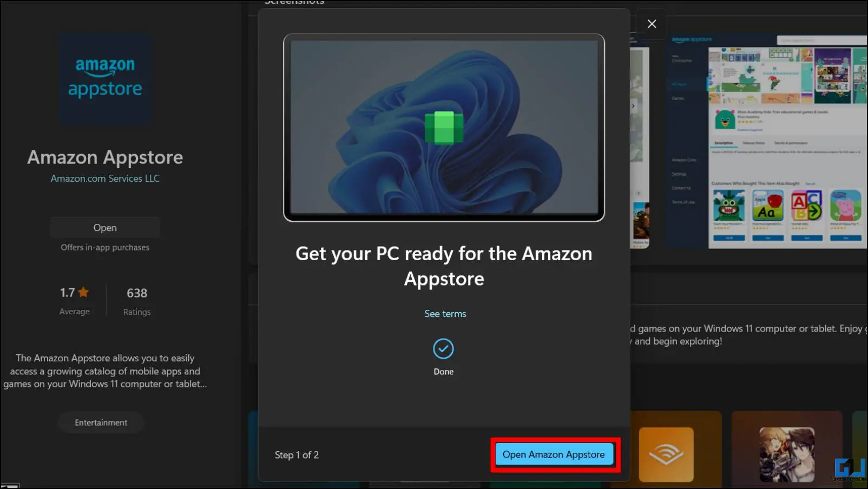Viewport: 868px width, 489px height.
Task: Close the setup dialog with X
Action: [x=652, y=24]
